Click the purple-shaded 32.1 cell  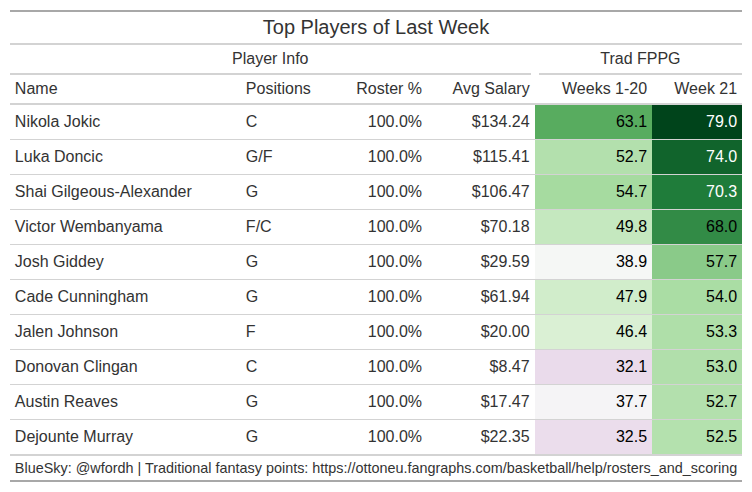[x=593, y=367]
